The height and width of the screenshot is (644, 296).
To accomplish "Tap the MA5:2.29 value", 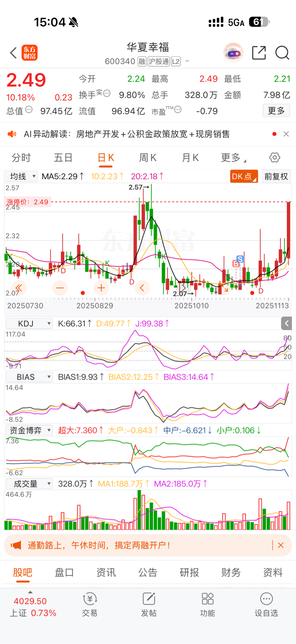I will tap(63, 176).
